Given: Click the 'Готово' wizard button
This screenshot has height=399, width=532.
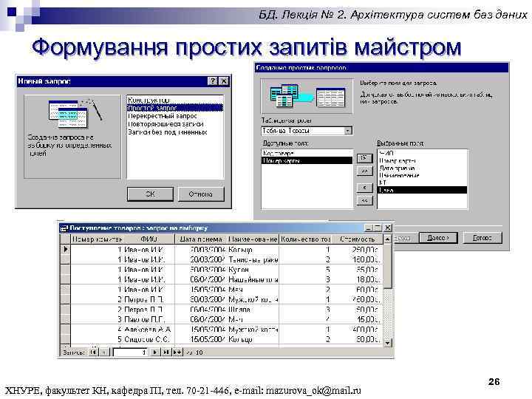Looking at the screenshot, I should pyautogui.click(x=482, y=238).
